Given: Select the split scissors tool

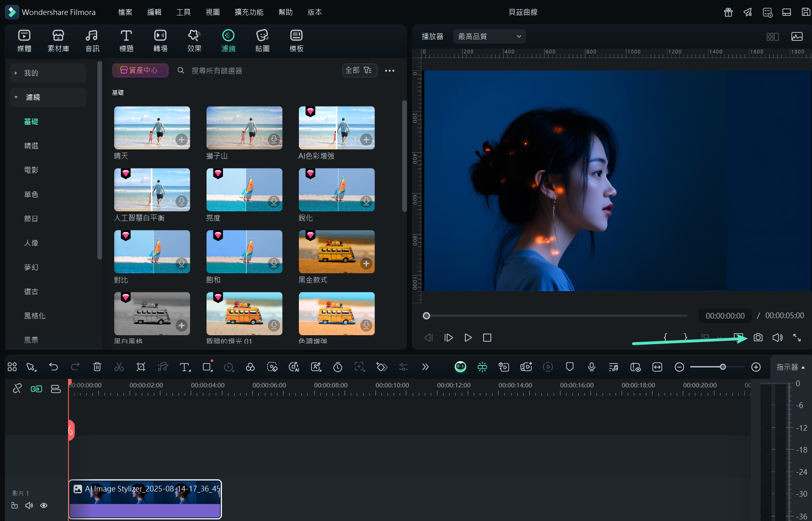Looking at the screenshot, I should (119, 367).
